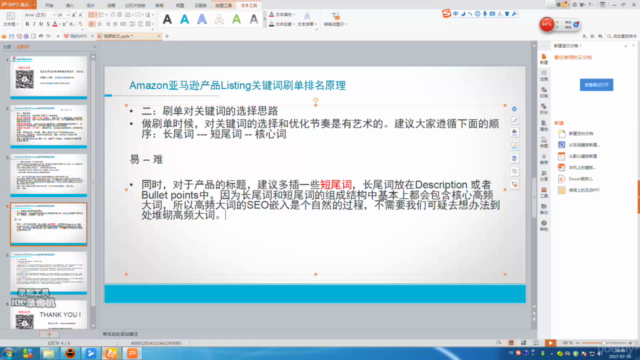Open the New sidebar icon in task pane

coord(544,59)
